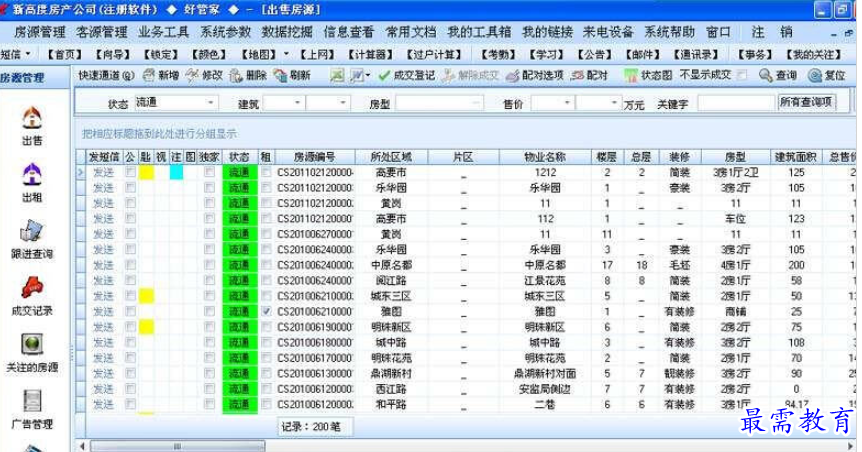Image resolution: width=862 pixels, height=452 pixels.
Task: Click the 【计算器】 shortcut button
Action: click(371, 54)
